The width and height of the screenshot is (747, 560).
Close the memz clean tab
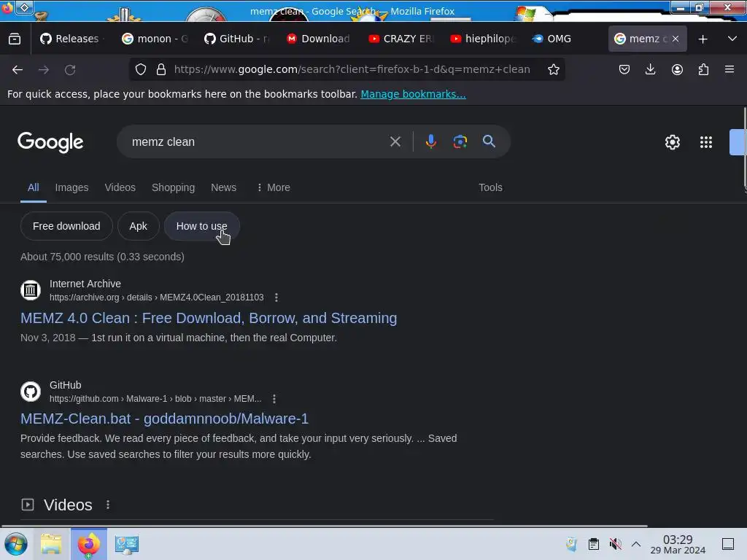(676, 39)
